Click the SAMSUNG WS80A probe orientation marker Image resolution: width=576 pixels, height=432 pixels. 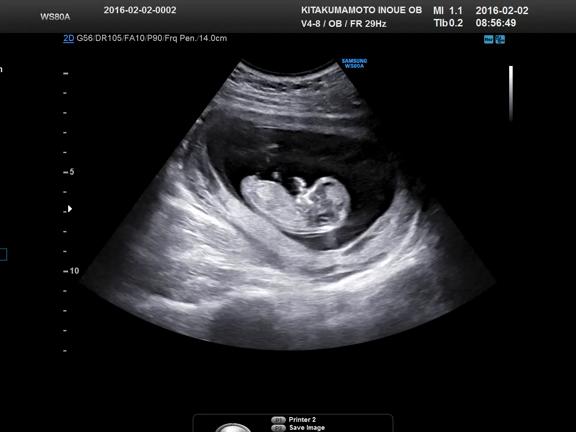click(x=354, y=64)
